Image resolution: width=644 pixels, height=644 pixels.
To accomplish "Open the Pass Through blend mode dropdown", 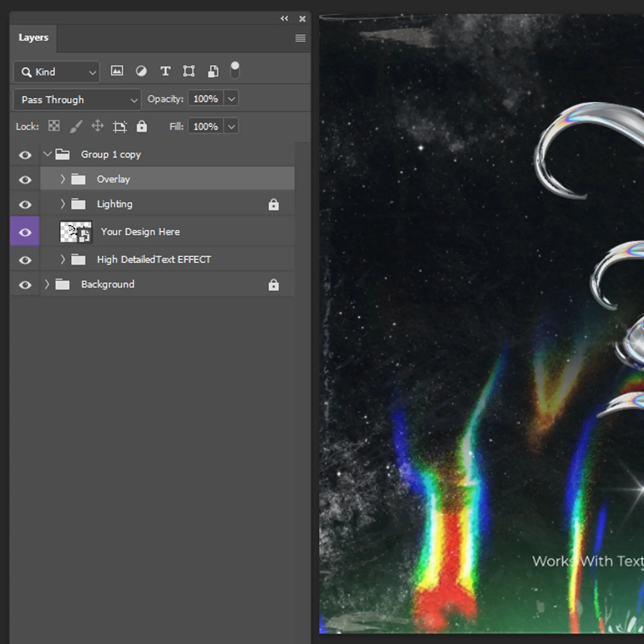I will tap(78, 100).
